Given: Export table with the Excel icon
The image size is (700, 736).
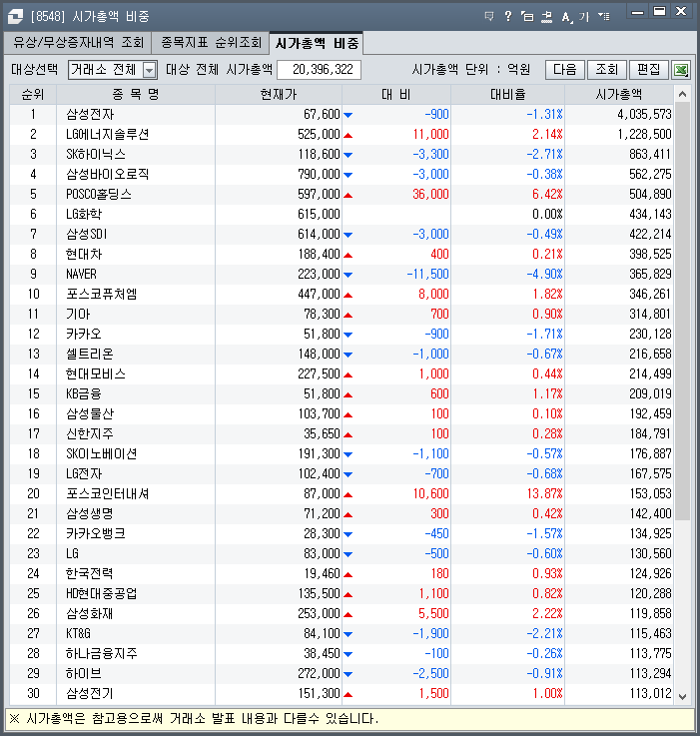Looking at the screenshot, I should (x=681, y=70).
